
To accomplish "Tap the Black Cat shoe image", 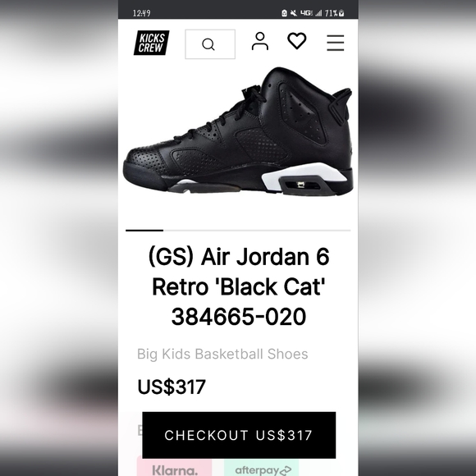I will 238,131.
